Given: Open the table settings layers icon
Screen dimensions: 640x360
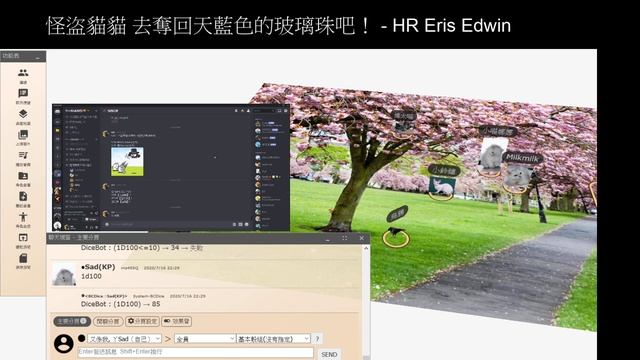Looking at the screenshot, I should 23,114.
